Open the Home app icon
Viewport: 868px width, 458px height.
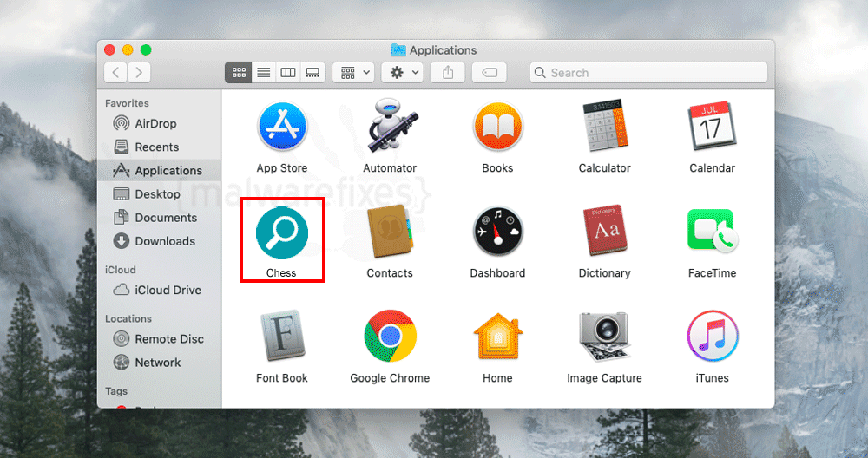[497, 337]
